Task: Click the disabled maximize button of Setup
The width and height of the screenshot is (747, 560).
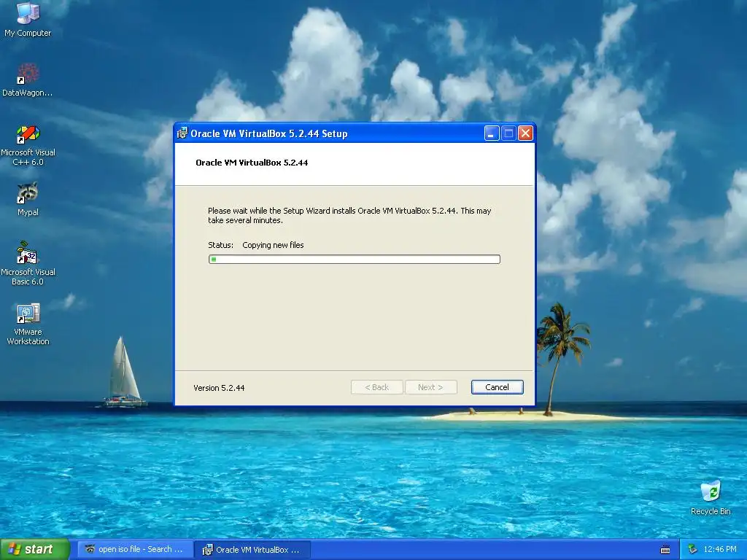Action: [508, 133]
